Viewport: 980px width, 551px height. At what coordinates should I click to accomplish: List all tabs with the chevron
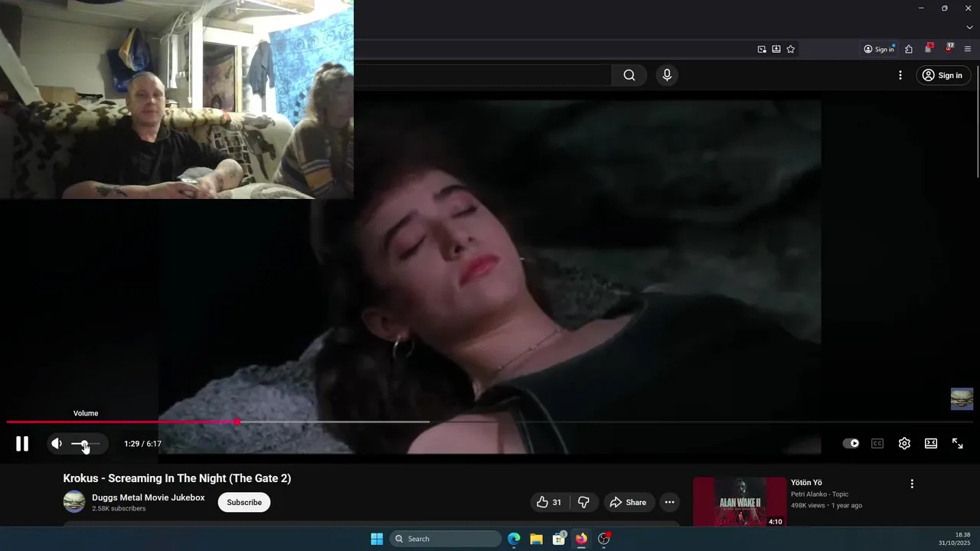[969, 28]
